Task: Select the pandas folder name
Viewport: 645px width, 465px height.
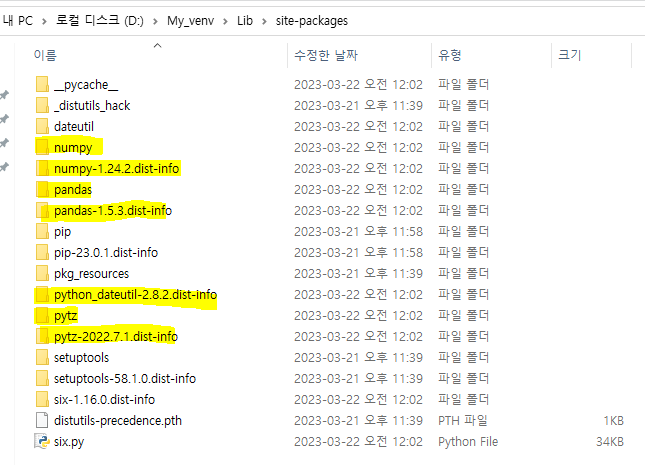Action: pyautogui.click(x=73, y=190)
